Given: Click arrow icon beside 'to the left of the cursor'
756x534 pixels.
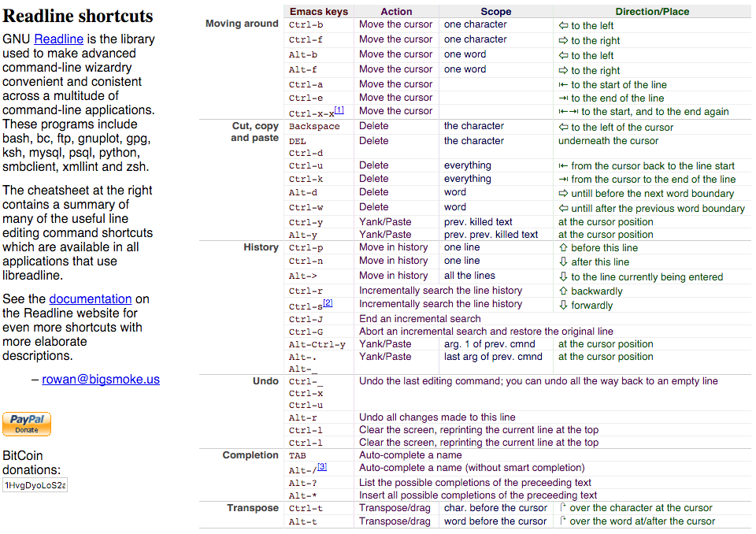Looking at the screenshot, I should click(x=563, y=127).
